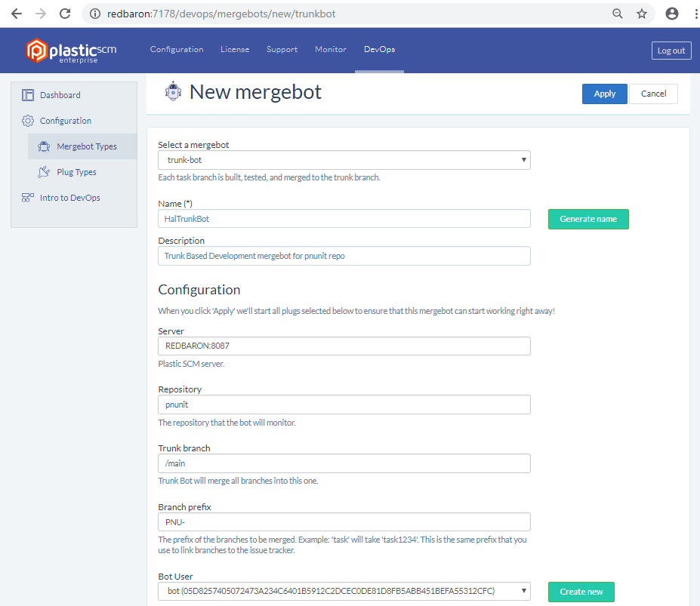
Task: Click the Cancel button
Action: [x=654, y=94]
